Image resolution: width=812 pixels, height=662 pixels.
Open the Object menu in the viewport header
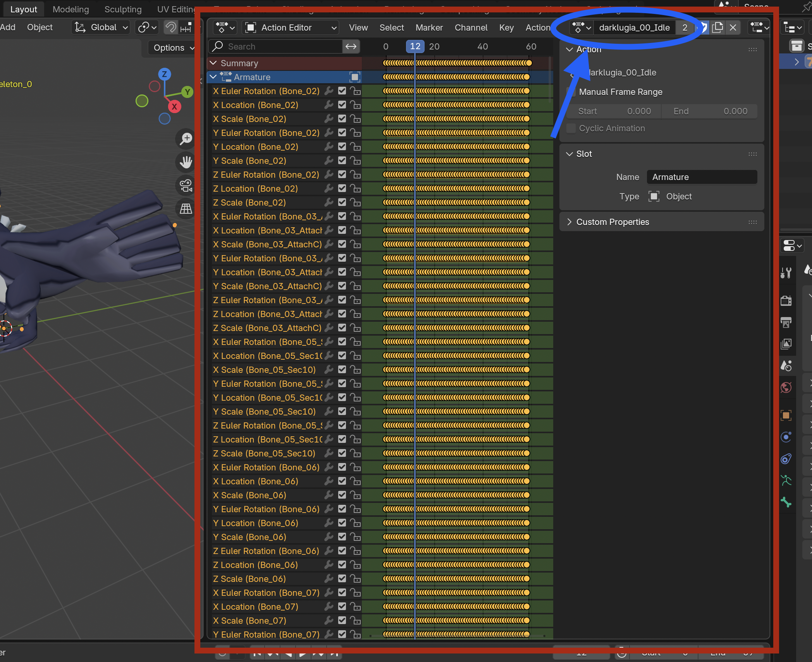pyautogui.click(x=40, y=27)
